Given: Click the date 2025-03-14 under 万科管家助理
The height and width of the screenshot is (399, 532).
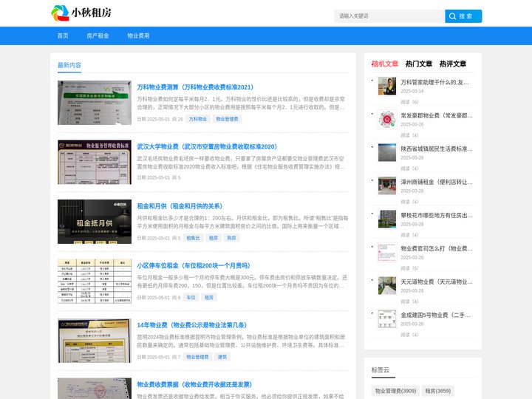Looking at the screenshot, I should pyautogui.click(x=412, y=92).
